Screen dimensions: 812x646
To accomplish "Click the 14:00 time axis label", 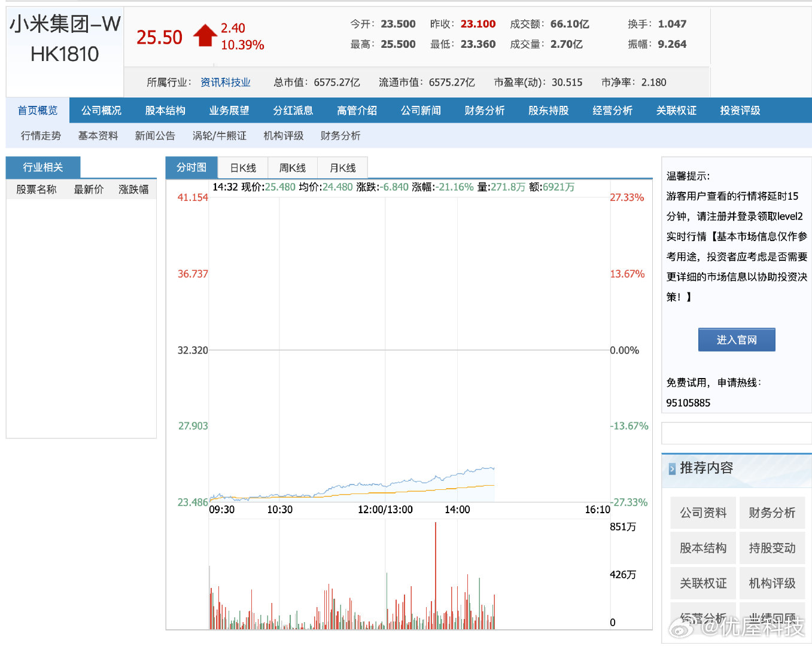I will click(457, 510).
